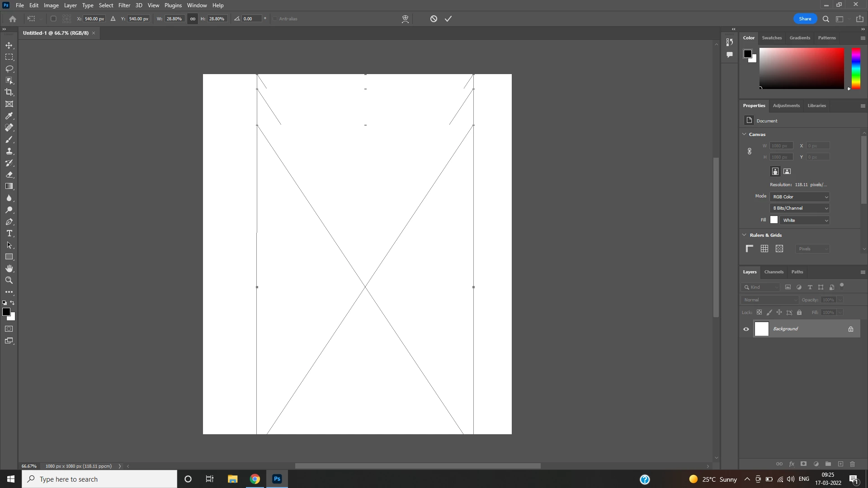Select the Lasso tool
The image size is (868, 488).
pyautogui.click(x=9, y=69)
